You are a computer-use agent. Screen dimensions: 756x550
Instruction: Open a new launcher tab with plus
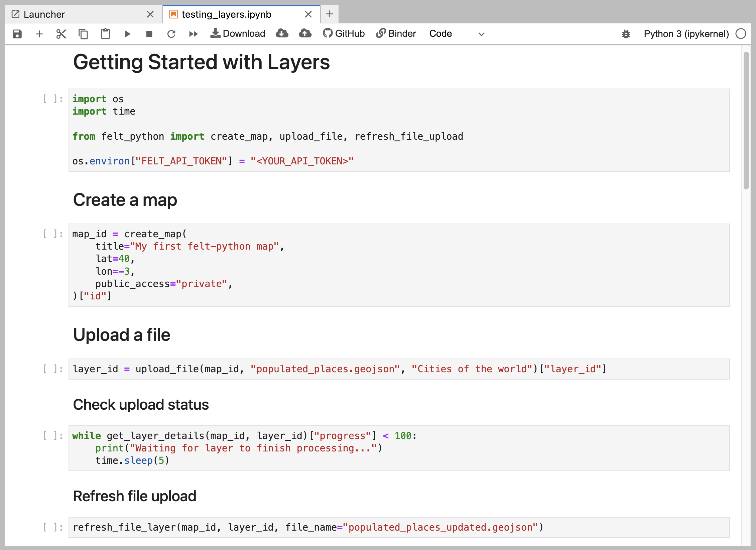pos(330,14)
